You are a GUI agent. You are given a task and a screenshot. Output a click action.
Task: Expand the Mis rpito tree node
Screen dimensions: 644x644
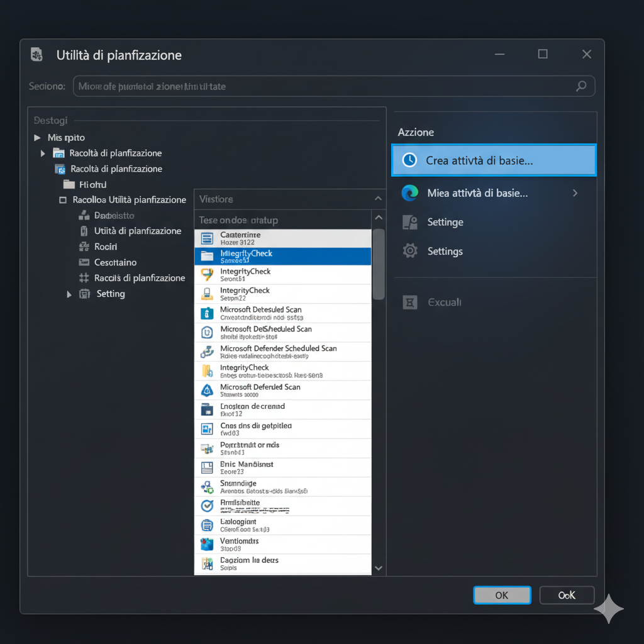38,138
